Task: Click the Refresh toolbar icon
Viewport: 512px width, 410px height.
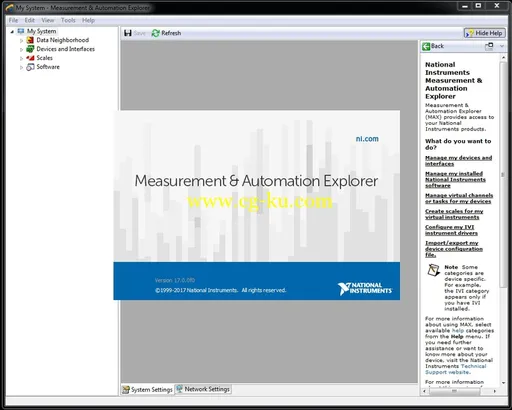Action: 155,33
